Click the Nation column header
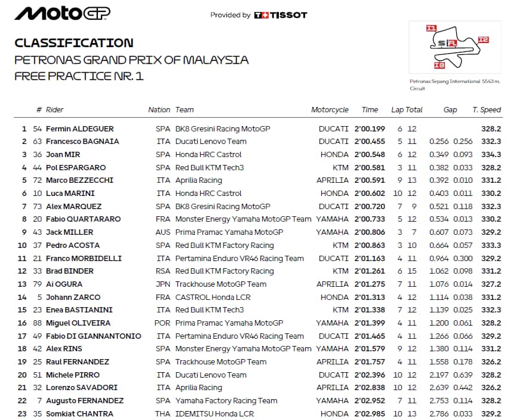This screenshot has width=510, height=420. pyautogui.click(x=159, y=110)
